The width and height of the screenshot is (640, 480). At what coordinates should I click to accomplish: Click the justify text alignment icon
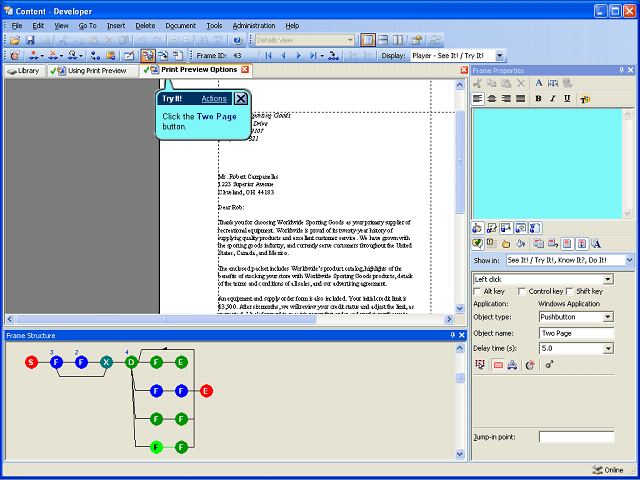pyautogui.click(x=520, y=99)
